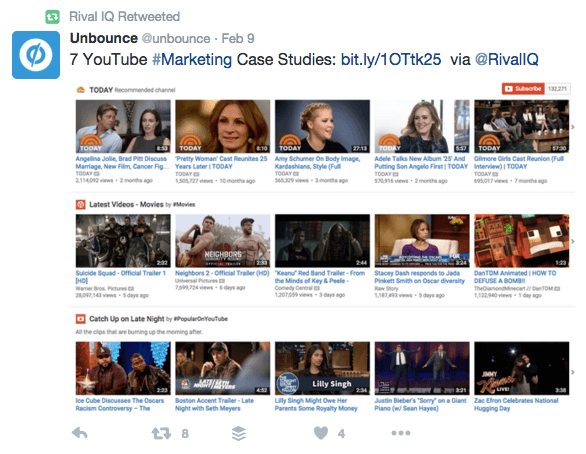Click the Catch Up on Late Night heading
The height and width of the screenshot is (454, 586).
(x=127, y=319)
